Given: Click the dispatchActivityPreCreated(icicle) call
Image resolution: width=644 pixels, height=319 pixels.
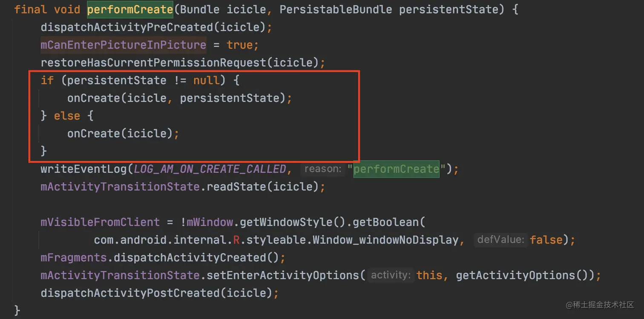Looking at the screenshot, I should [x=153, y=27].
